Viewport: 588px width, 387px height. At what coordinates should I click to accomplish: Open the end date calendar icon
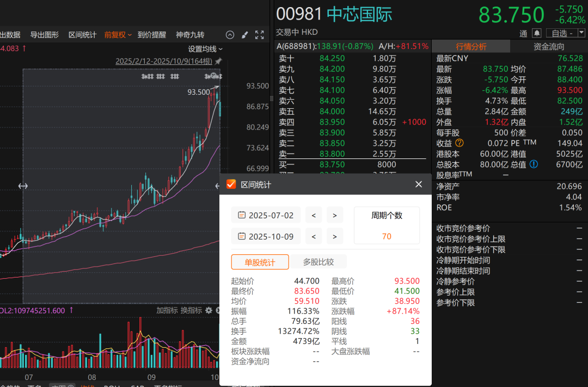[x=242, y=236]
